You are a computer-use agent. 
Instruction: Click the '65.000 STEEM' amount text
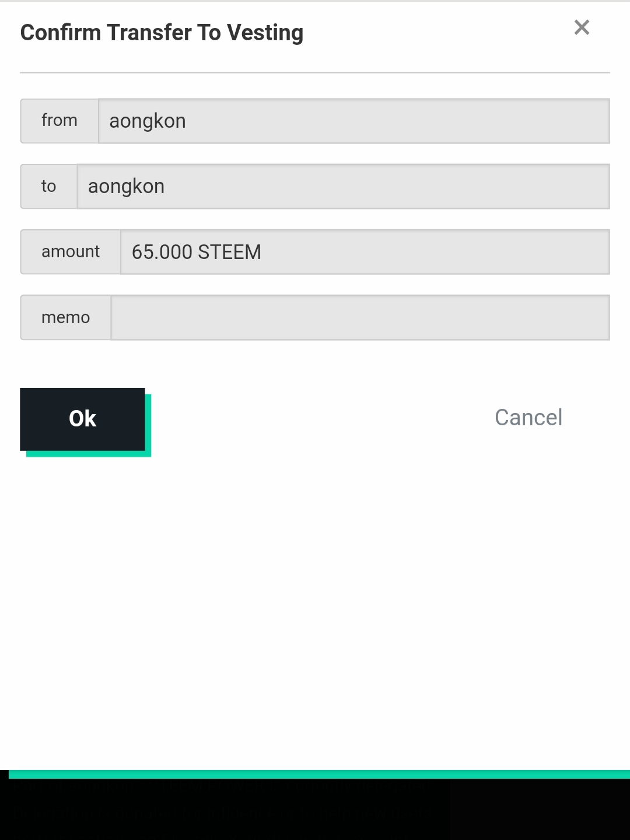point(196,252)
